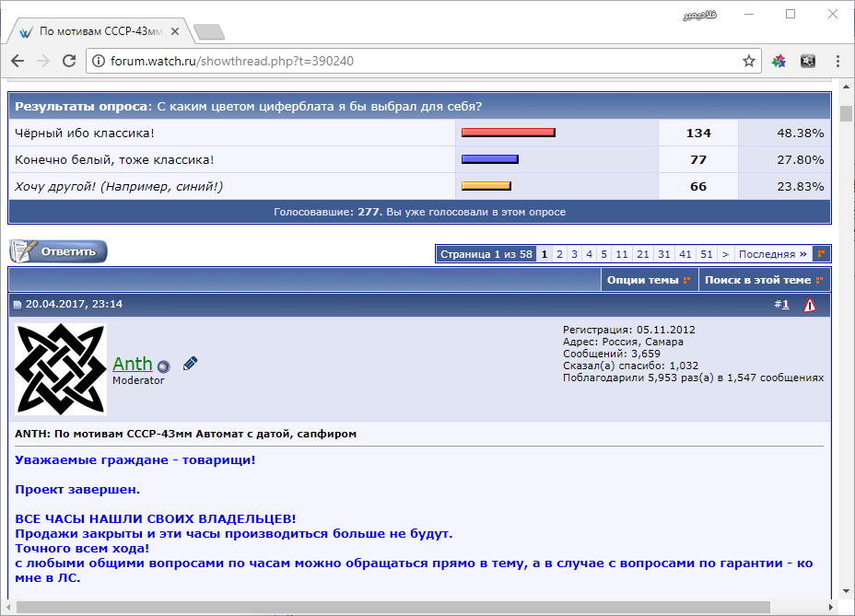Image resolution: width=855 pixels, height=616 pixels.
Task: Click the pencil icon next to Anth
Action: pyautogui.click(x=190, y=364)
